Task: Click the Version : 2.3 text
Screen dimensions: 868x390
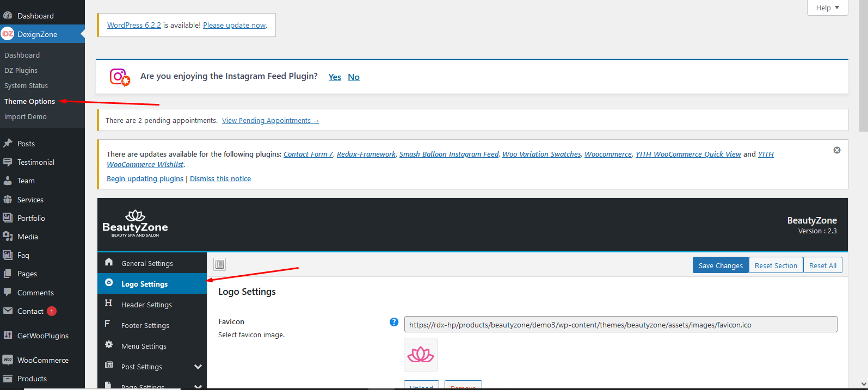Action: point(817,231)
